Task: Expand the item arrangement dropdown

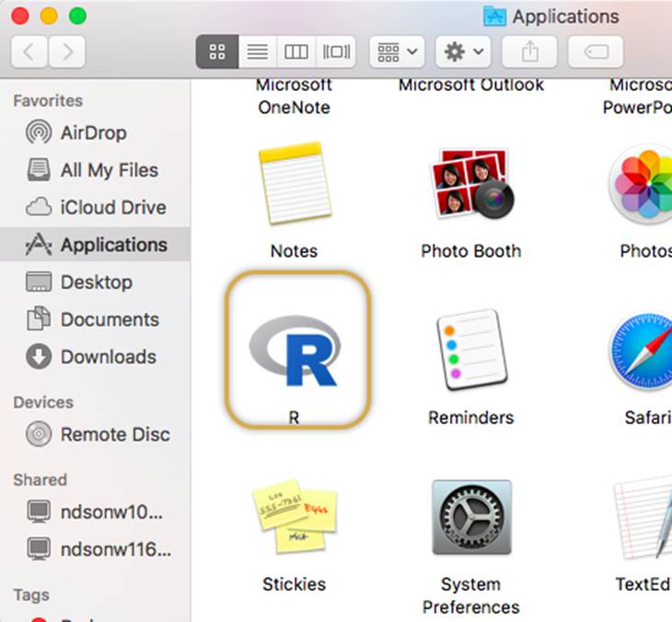Action: 396,52
